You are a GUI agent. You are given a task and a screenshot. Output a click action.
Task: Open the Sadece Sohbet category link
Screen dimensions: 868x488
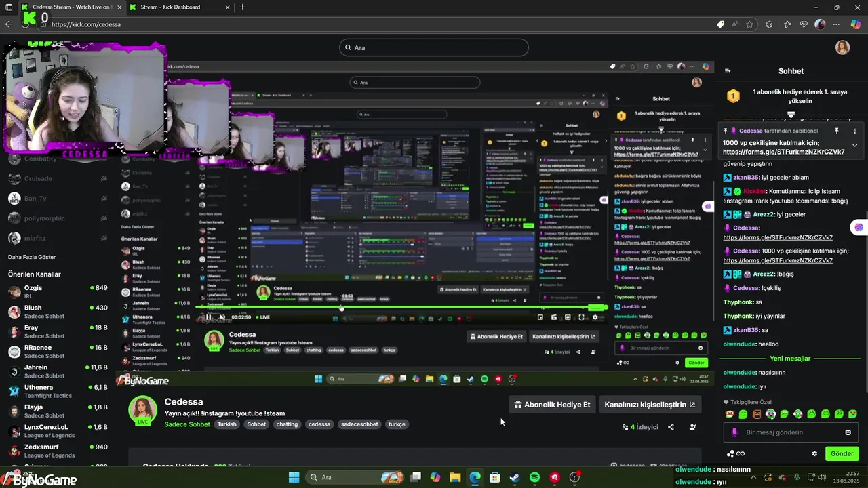187,424
